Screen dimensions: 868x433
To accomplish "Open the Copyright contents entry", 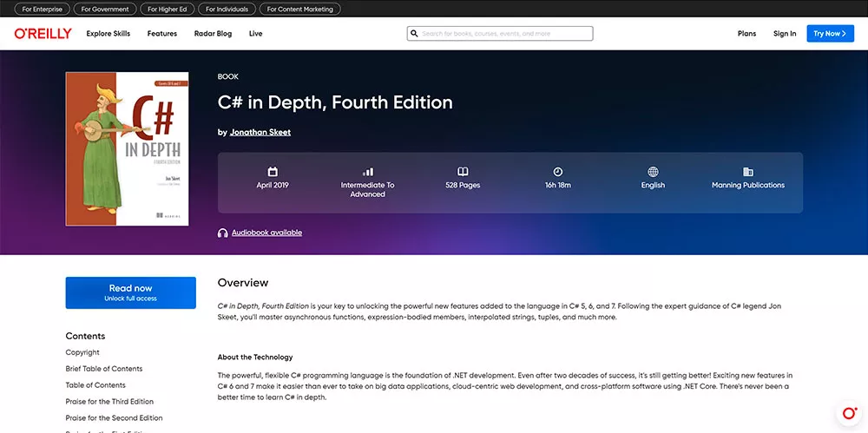I will coord(82,352).
